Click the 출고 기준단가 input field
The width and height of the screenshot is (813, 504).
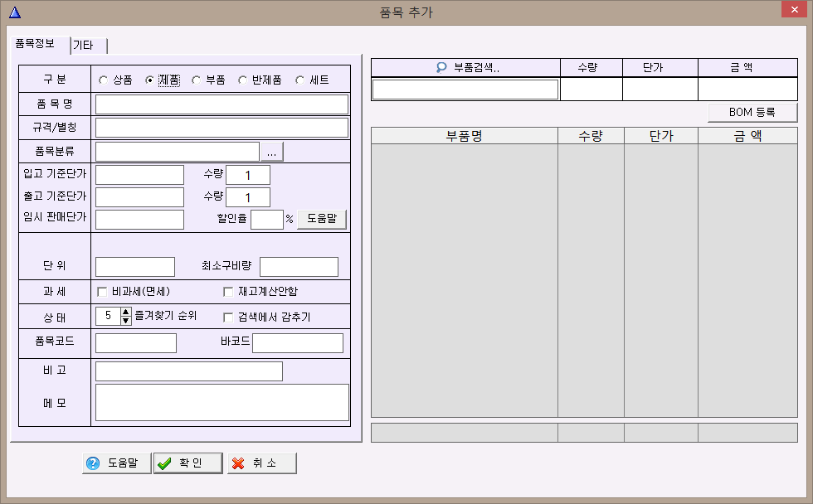pos(139,197)
